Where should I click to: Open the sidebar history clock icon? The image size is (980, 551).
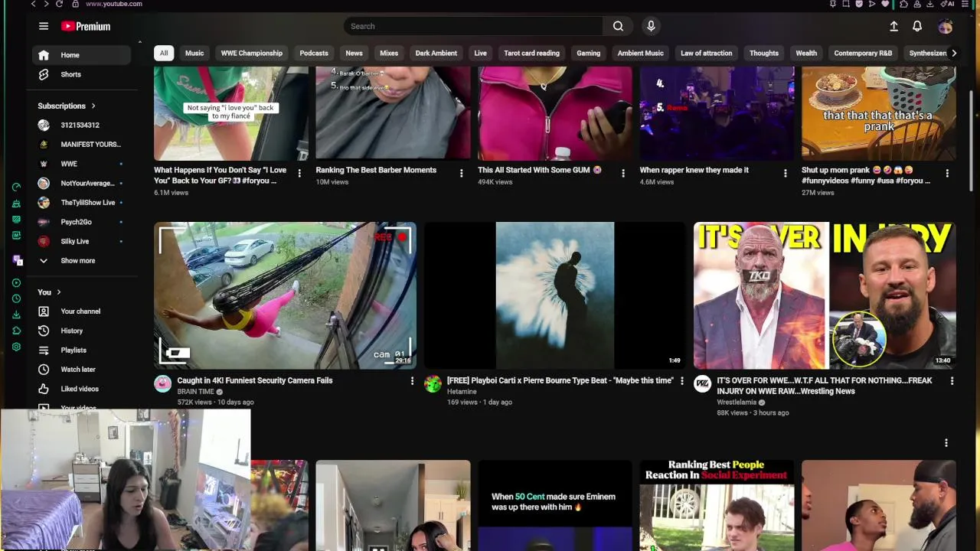[16, 298]
